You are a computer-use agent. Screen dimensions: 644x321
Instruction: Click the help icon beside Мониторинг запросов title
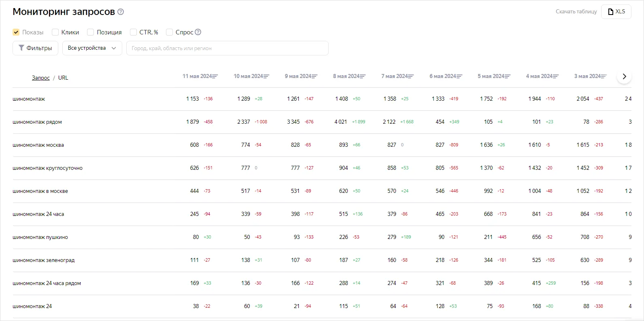[121, 12]
